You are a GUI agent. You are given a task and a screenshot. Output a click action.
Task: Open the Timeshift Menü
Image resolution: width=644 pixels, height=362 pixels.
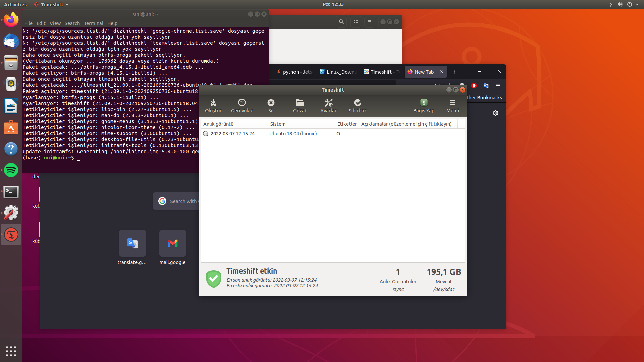452,105
